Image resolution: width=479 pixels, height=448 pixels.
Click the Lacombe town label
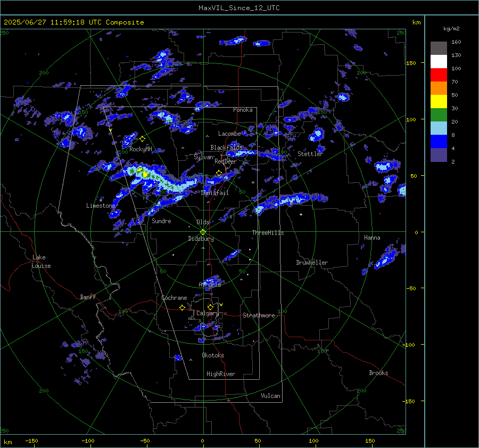click(x=229, y=134)
